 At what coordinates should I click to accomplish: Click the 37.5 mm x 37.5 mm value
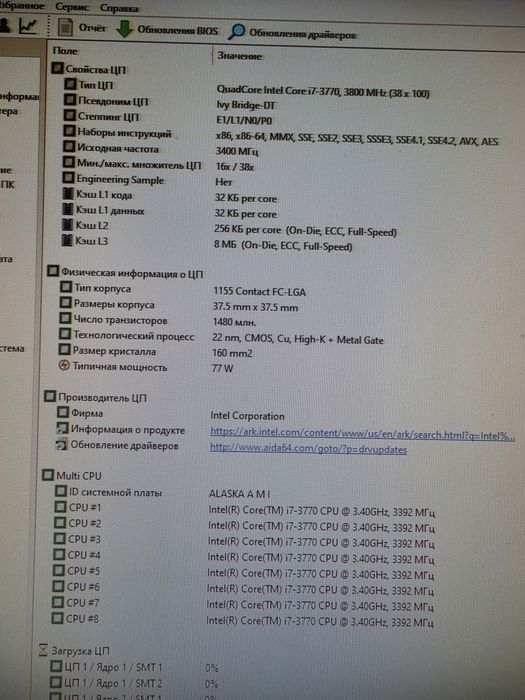point(255,307)
